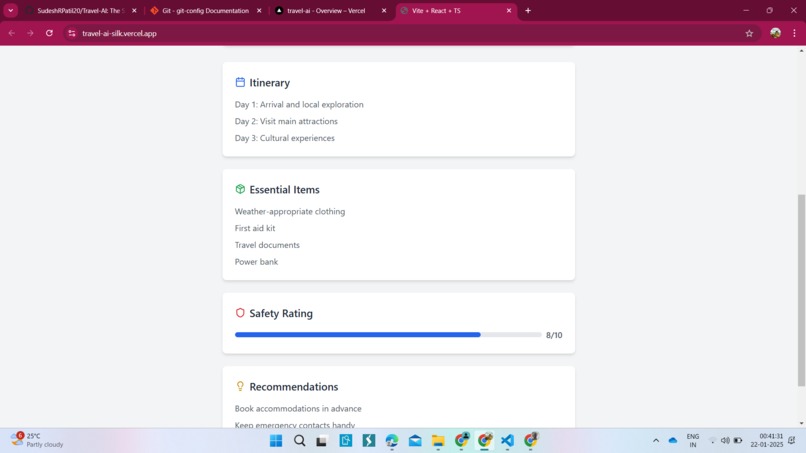Viewport: 806px width, 453px height.
Task: Open the Chrome profile avatar
Action: [775, 33]
